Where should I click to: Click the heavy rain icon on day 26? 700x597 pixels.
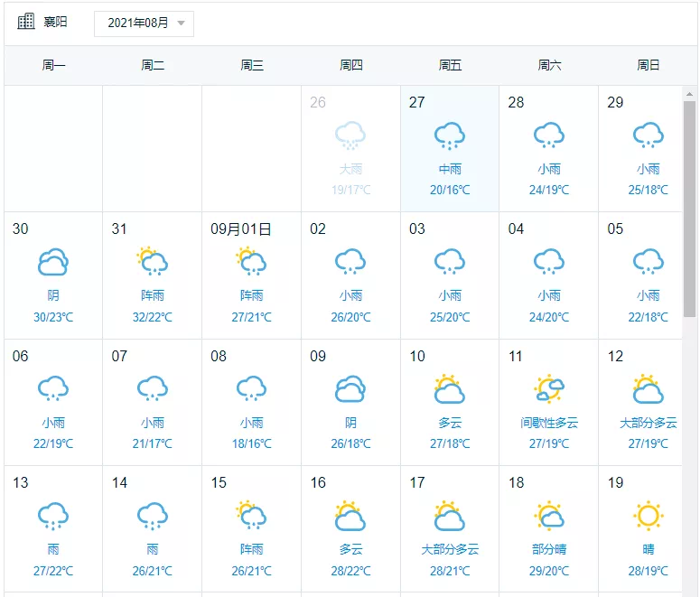[x=350, y=135]
